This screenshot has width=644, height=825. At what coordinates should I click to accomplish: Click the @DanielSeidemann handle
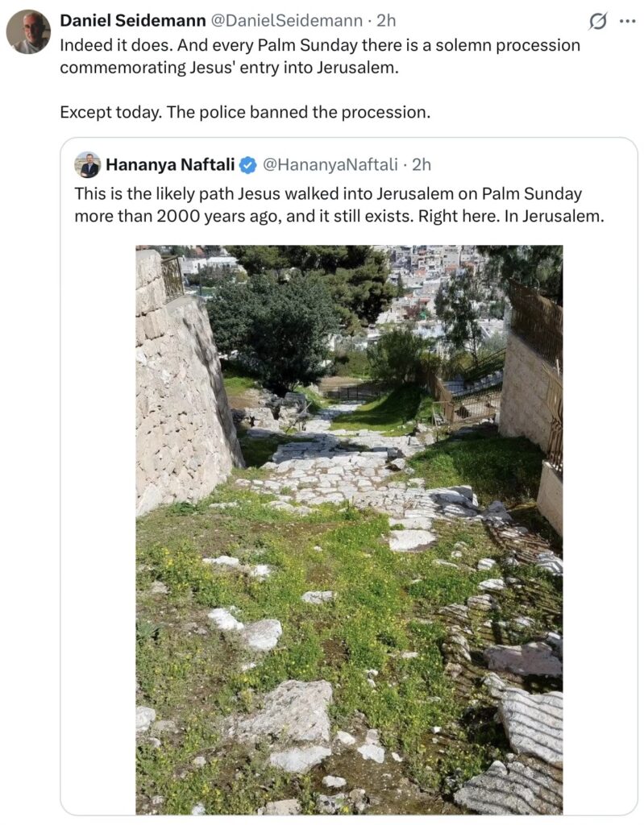(286, 20)
